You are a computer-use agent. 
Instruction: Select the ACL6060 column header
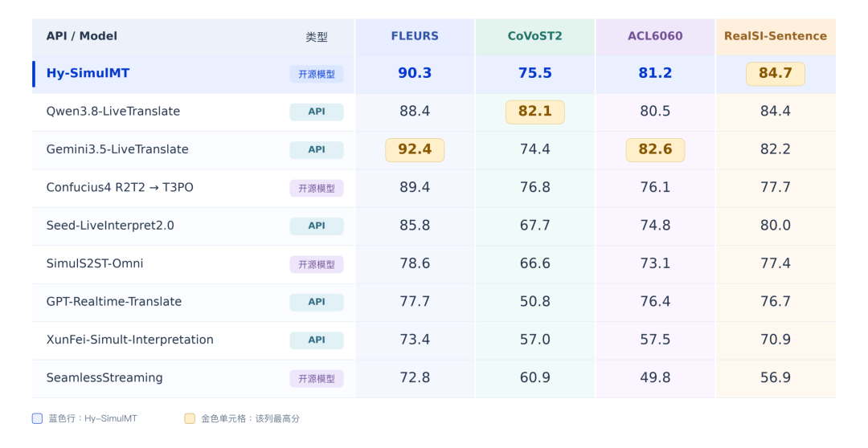[655, 36]
